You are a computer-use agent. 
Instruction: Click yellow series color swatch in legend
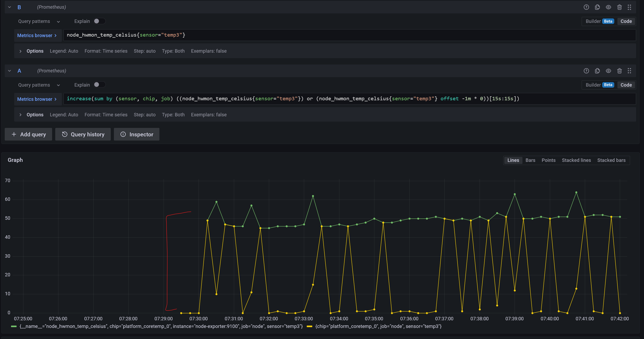pyautogui.click(x=309, y=326)
